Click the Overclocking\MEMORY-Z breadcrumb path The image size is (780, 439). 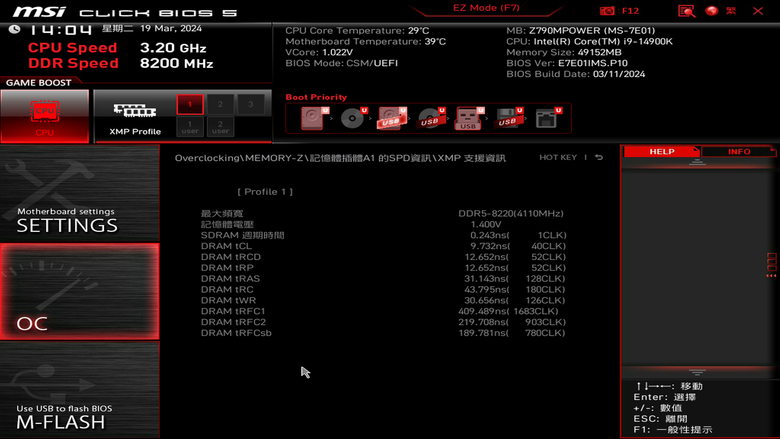(340, 158)
